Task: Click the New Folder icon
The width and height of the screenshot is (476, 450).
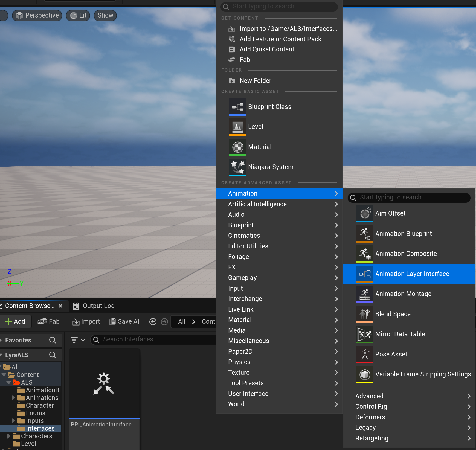Action: (232, 81)
